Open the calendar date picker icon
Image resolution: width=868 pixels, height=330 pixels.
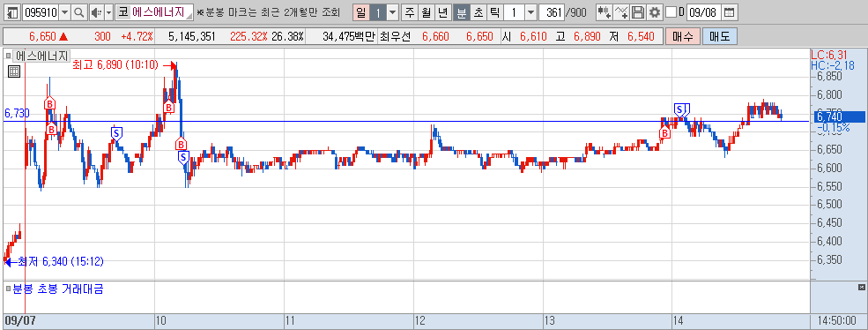click(730, 12)
